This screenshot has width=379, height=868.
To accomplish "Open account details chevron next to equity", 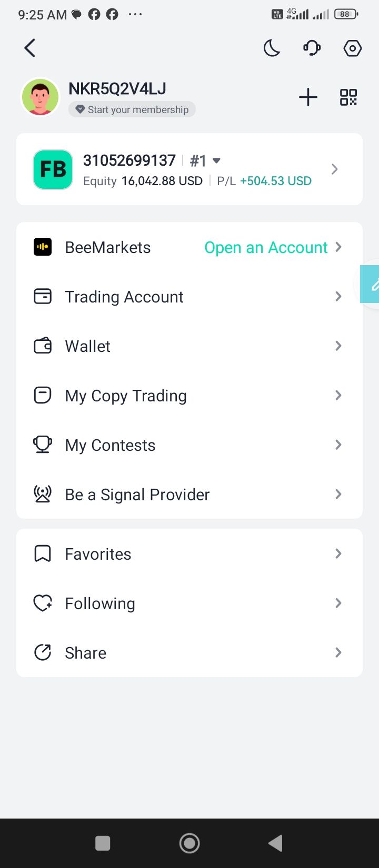I will click(334, 169).
